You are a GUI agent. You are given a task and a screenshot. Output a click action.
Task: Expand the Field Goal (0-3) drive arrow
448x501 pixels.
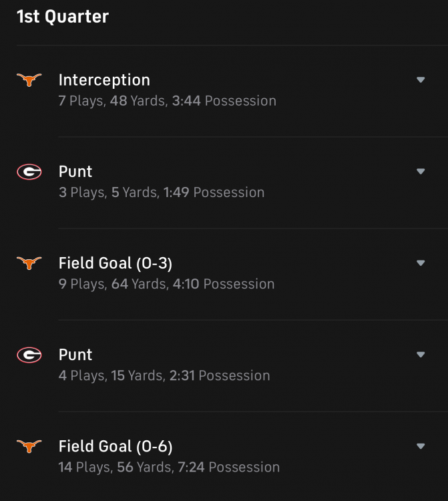tap(421, 263)
